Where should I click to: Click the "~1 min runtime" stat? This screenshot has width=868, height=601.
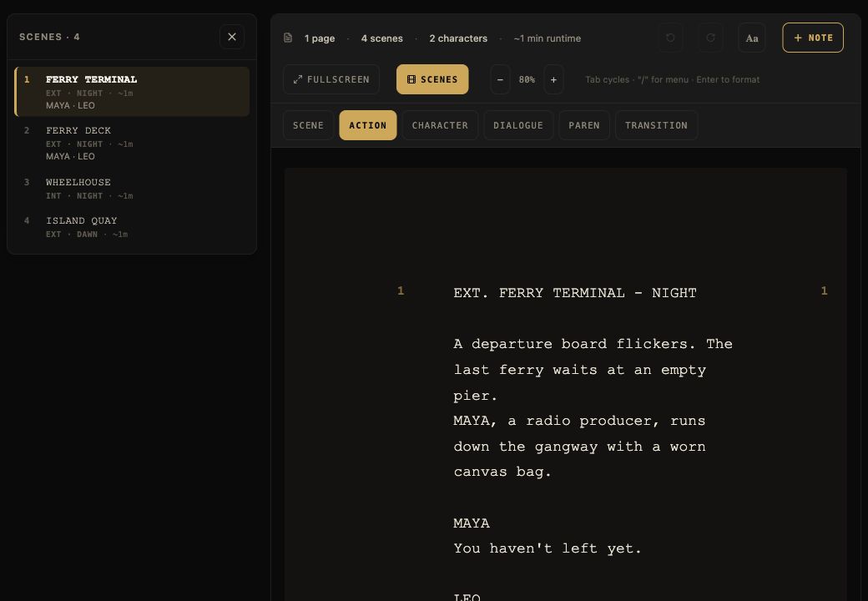coord(548,38)
